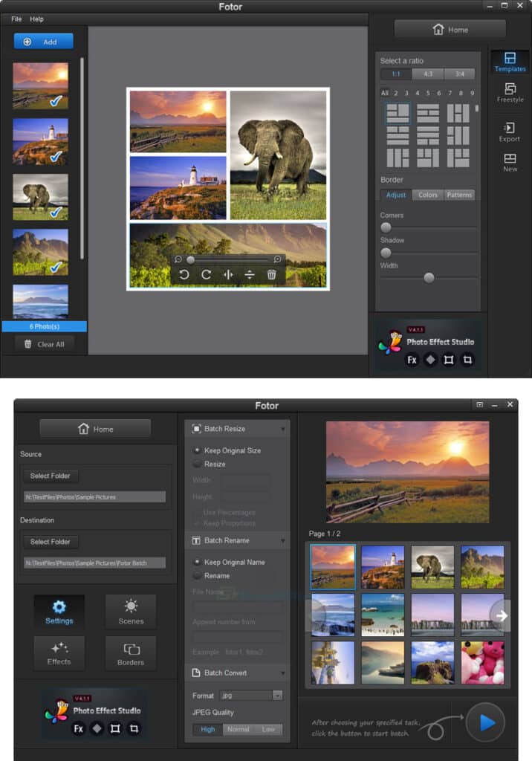Select lighthouse thumbnail in collage photo list

[x=40, y=141]
